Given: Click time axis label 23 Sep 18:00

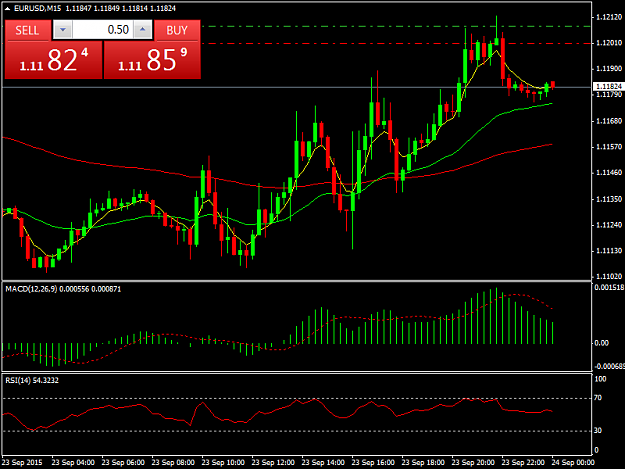Looking at the screenshot, I should pos(423,463).
